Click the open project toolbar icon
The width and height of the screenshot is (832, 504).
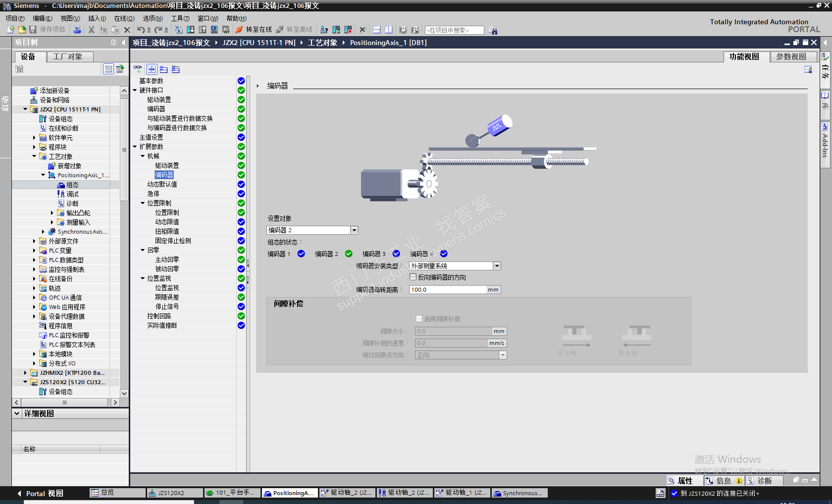coord(22,30)
